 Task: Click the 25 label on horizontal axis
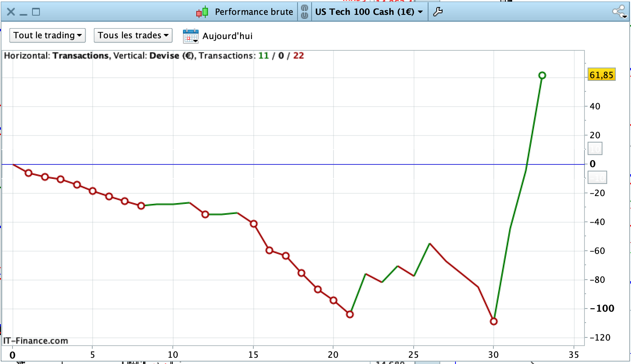click(x=414, y=355)
